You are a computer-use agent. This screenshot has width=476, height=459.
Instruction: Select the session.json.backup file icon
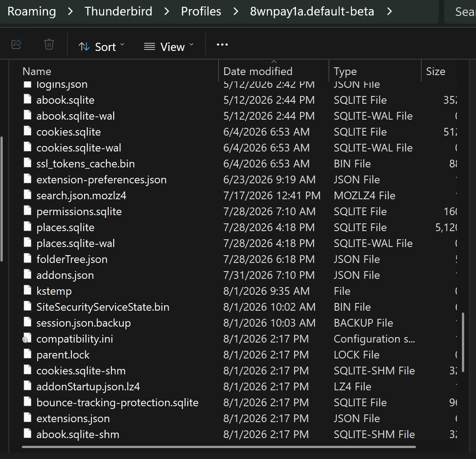pos(28,322)
